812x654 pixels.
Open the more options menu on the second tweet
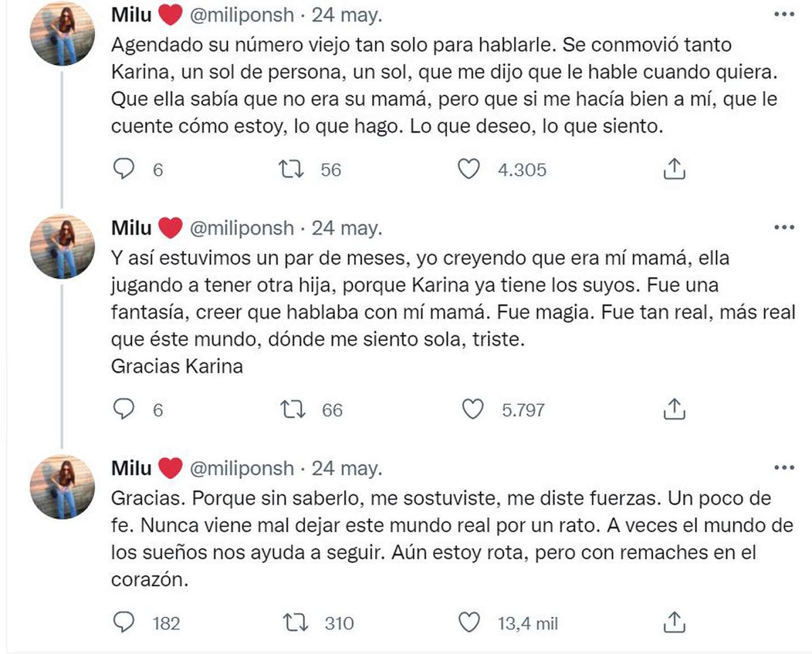tap(783, 227)
